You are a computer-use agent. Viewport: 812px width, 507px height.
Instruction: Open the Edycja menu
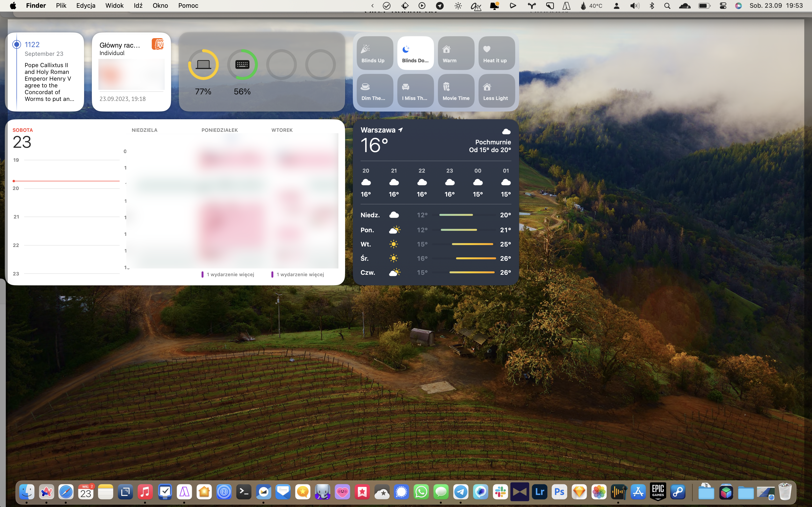(x=86, y=6)
